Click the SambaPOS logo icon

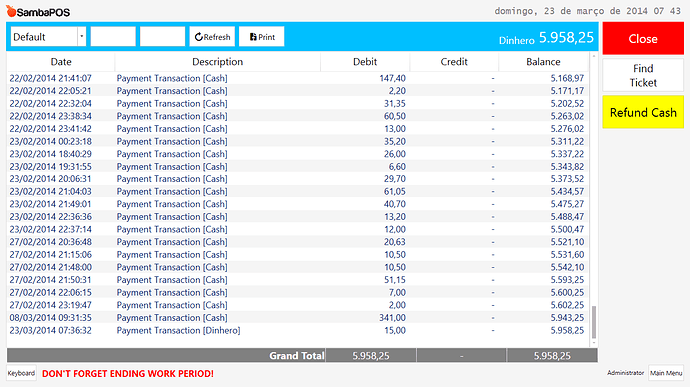pyautogui.click(x=11, y=11)
